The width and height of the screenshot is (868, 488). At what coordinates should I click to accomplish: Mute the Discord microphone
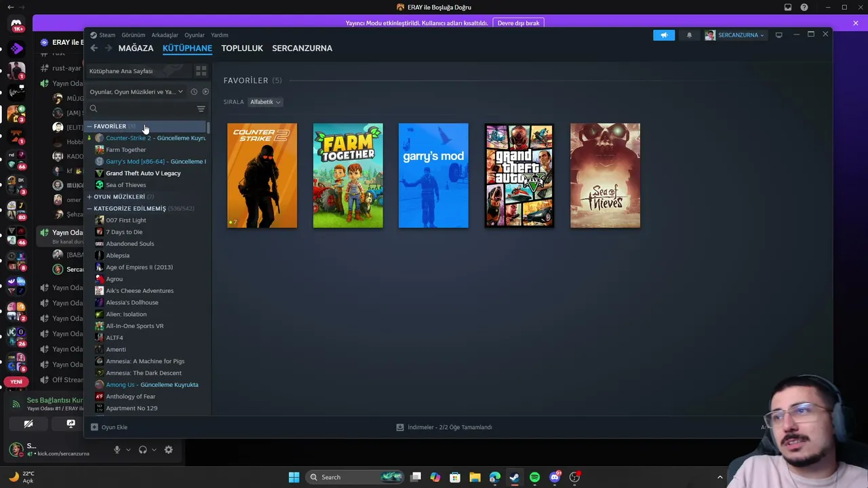point(117,449)
